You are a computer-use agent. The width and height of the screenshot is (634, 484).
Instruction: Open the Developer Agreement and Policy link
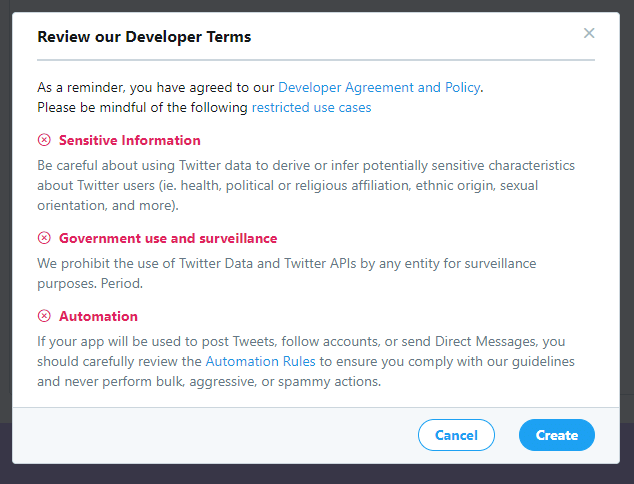tap(379, 87)
